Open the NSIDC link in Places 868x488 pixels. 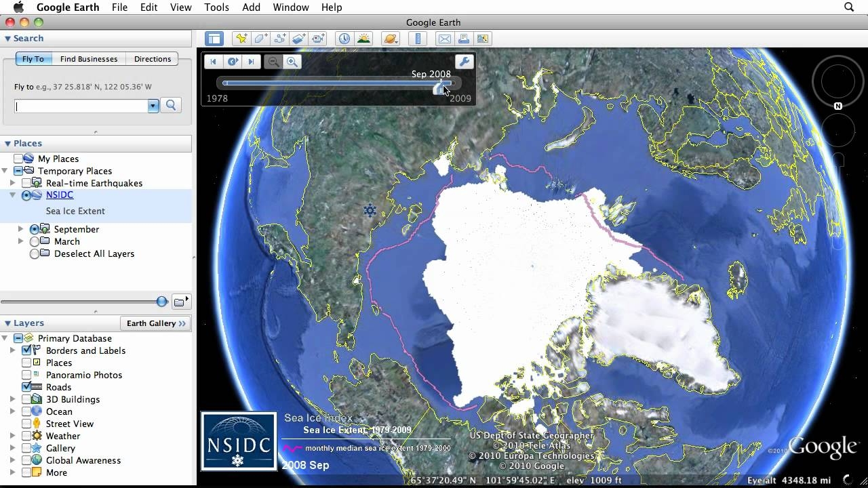click(x=60, y=195)
